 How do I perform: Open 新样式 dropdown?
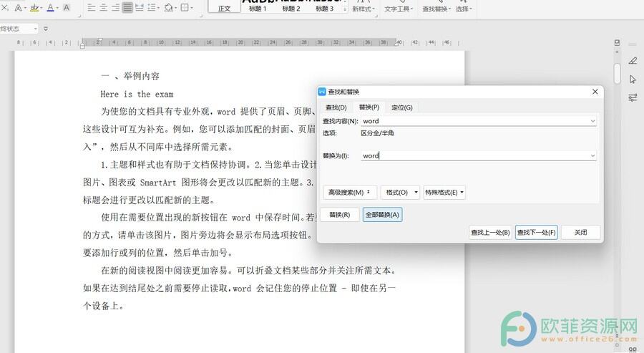click(x=364, y=9)
